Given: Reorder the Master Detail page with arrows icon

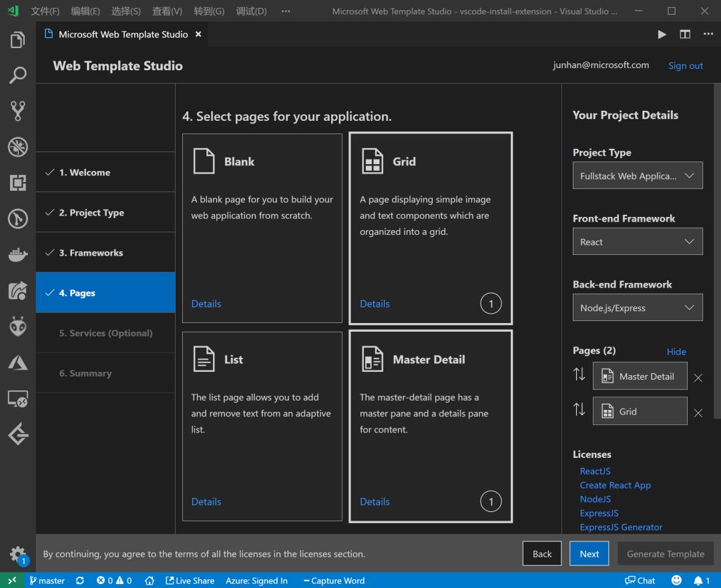Looking at the screenshot, I should pos(579,374).
